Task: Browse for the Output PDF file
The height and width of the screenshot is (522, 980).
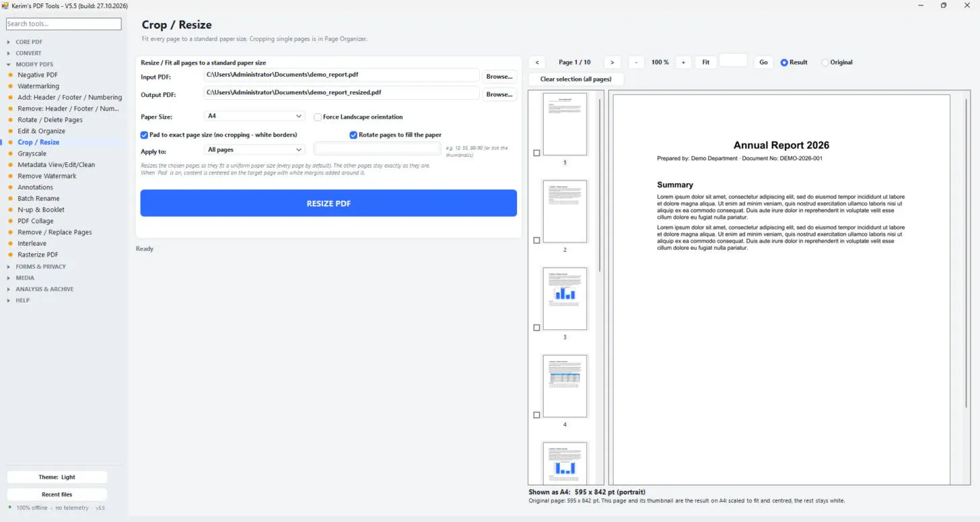Action: 499,94
